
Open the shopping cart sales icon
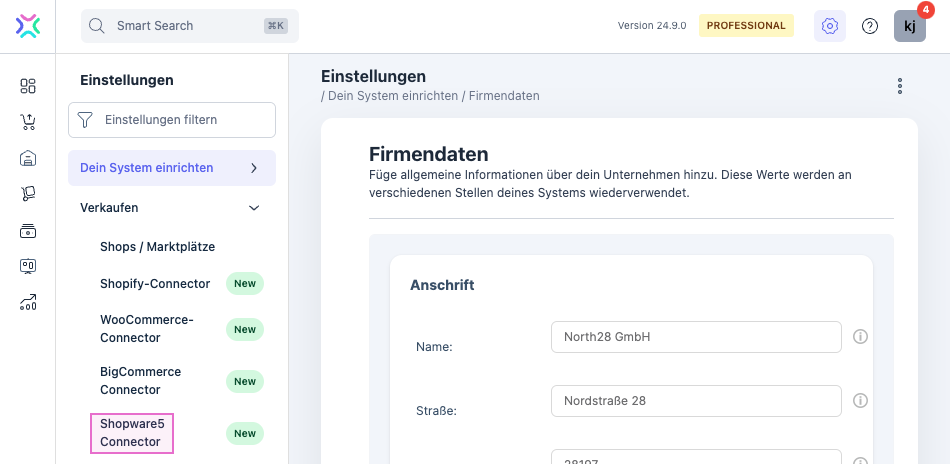(x=28, y=122)
